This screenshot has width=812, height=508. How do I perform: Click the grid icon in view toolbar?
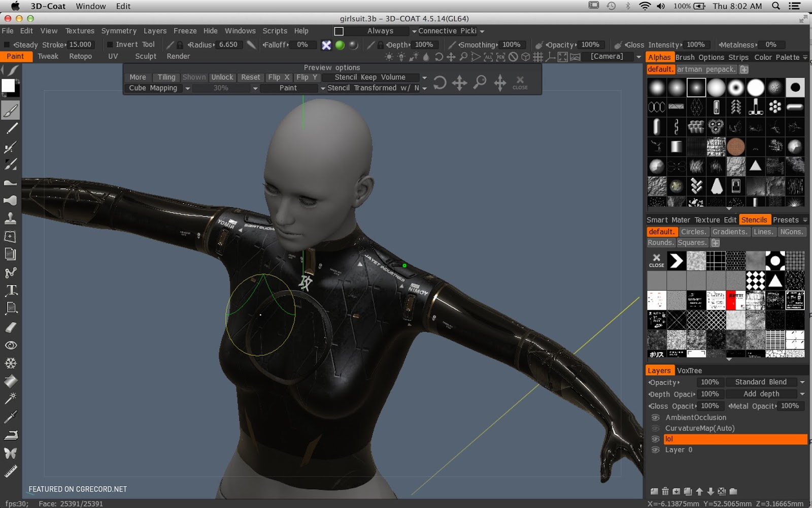click(x=538, y=57)
